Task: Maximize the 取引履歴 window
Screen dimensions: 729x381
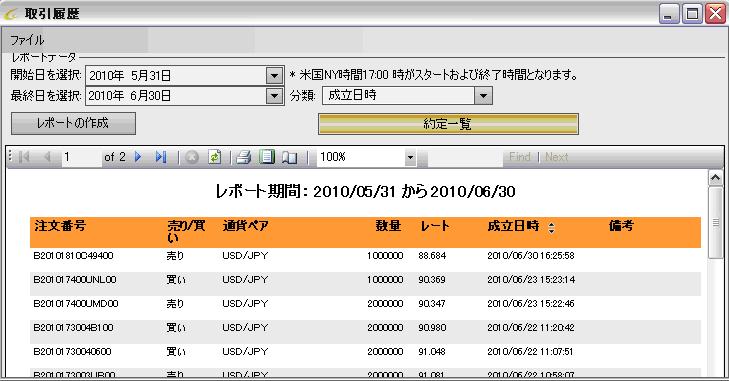Action: [x=692, y=13]
